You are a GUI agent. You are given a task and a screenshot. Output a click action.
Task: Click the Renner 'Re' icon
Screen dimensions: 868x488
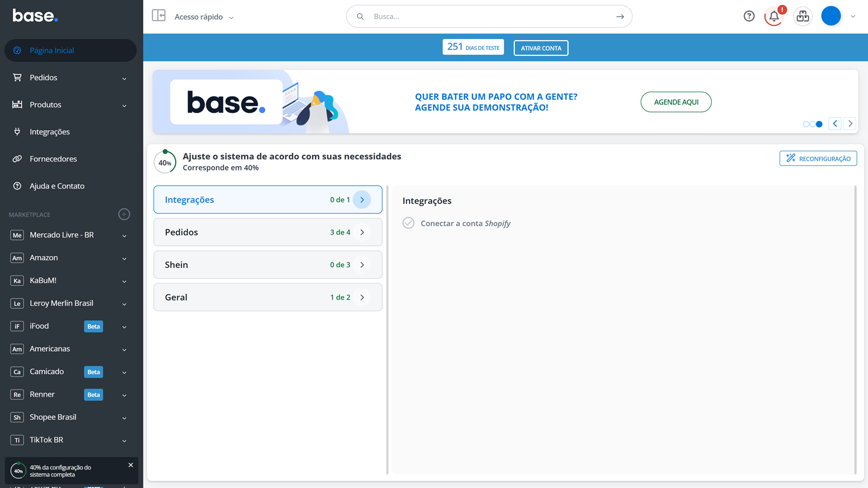tap(17, 394)
